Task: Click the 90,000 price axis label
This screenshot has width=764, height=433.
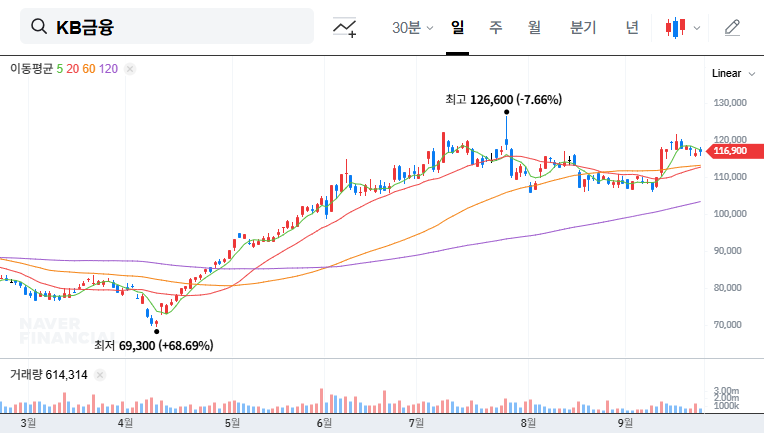Action: [727, 251]
